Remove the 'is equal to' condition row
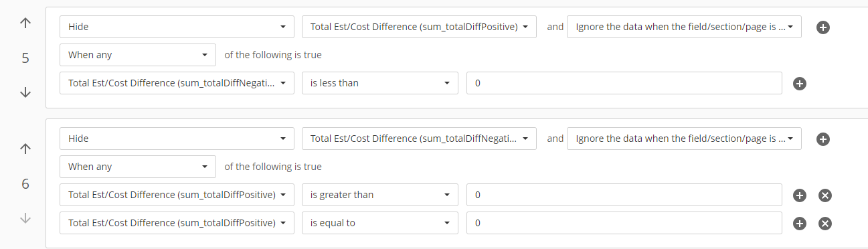 coord(825,224)
